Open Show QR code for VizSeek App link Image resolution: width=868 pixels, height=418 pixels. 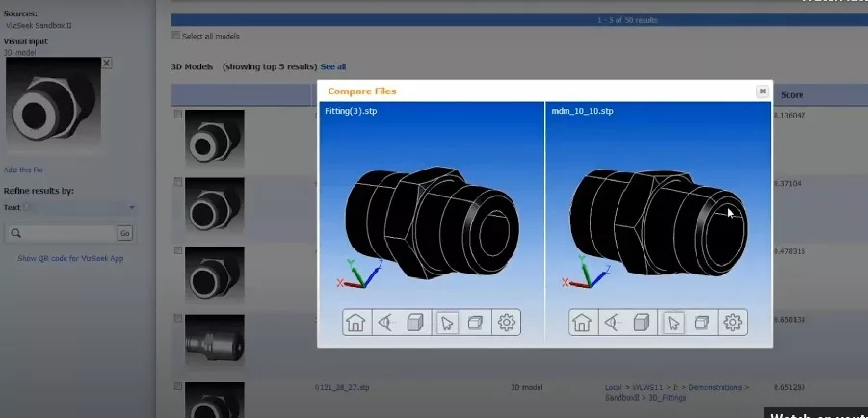(70, 258)
